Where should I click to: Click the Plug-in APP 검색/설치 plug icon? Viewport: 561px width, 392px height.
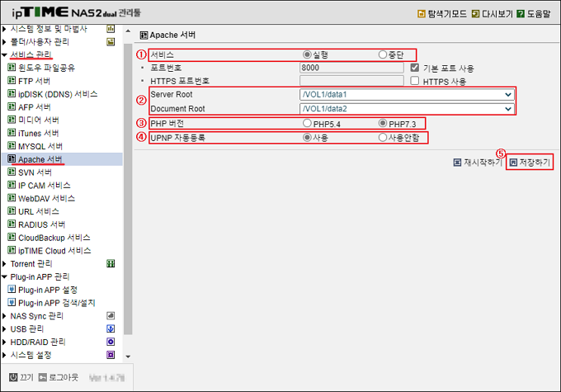pyautogui.click(x=12, y=303)
